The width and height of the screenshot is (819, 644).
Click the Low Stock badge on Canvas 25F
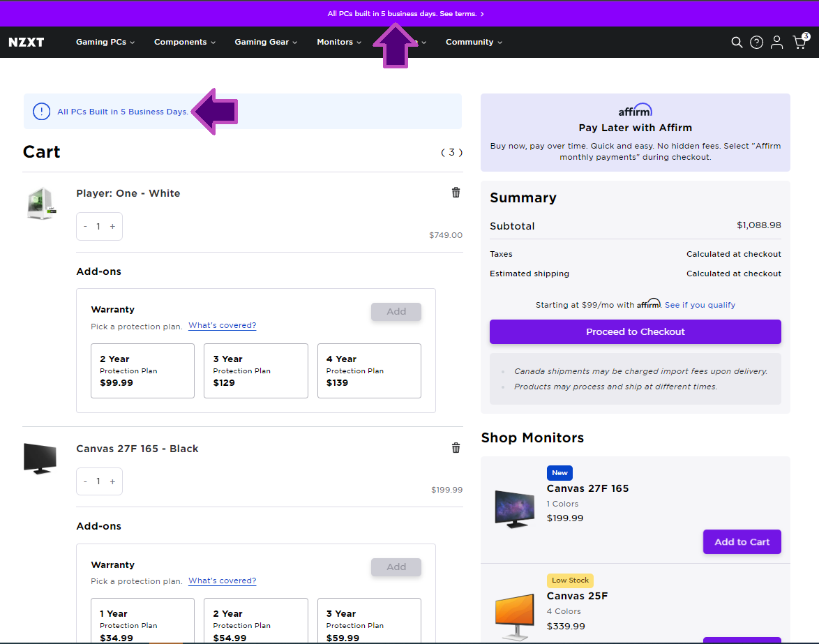point(570,581)
